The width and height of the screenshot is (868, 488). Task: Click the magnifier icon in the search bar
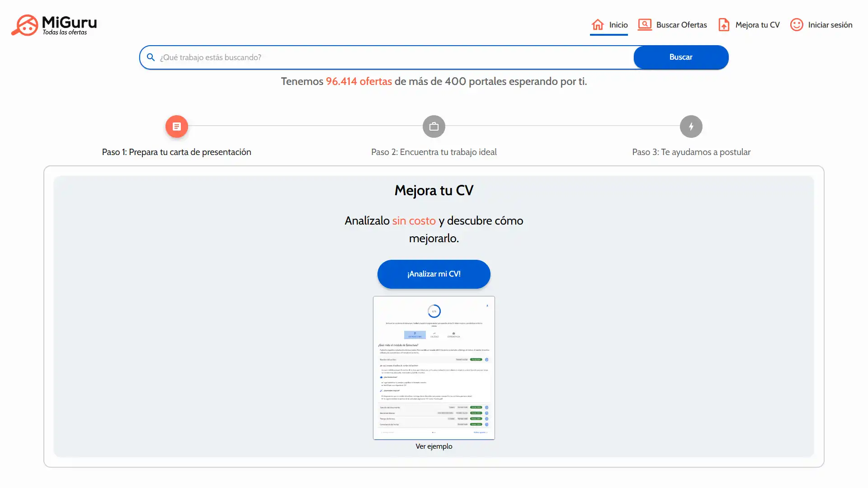pos(151,57)
